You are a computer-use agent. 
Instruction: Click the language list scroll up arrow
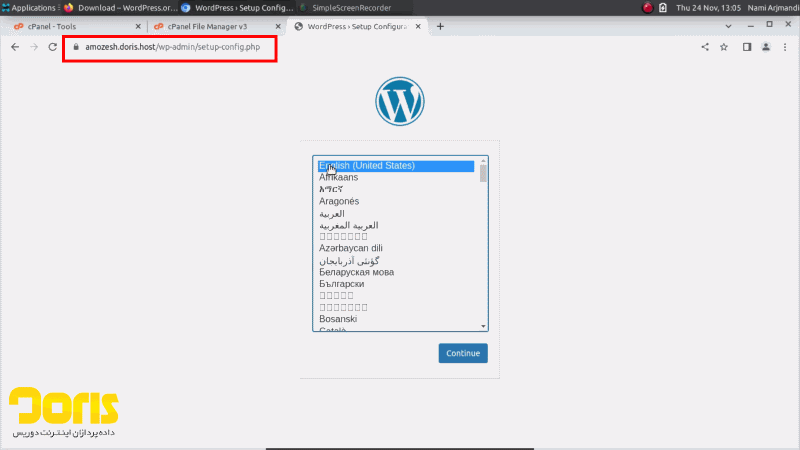[x=483, y=161]
